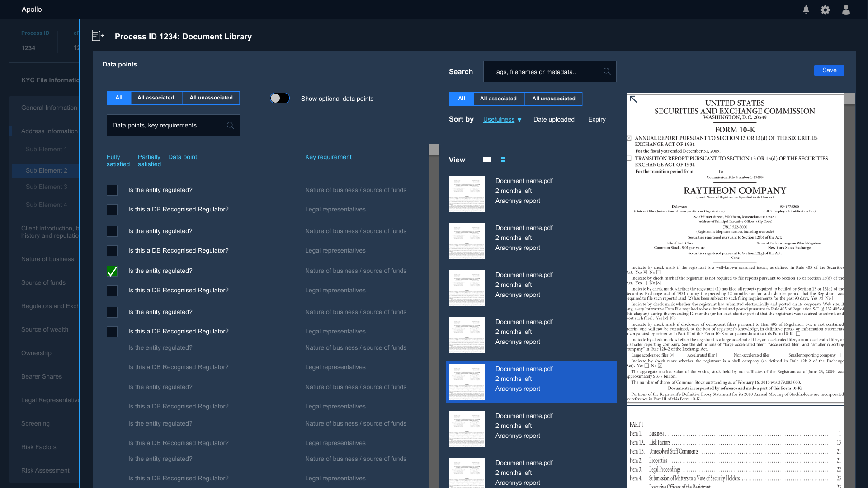868x488 pixels.
Task: Click the document export icon beside title
Action: (x=98, y=35)
